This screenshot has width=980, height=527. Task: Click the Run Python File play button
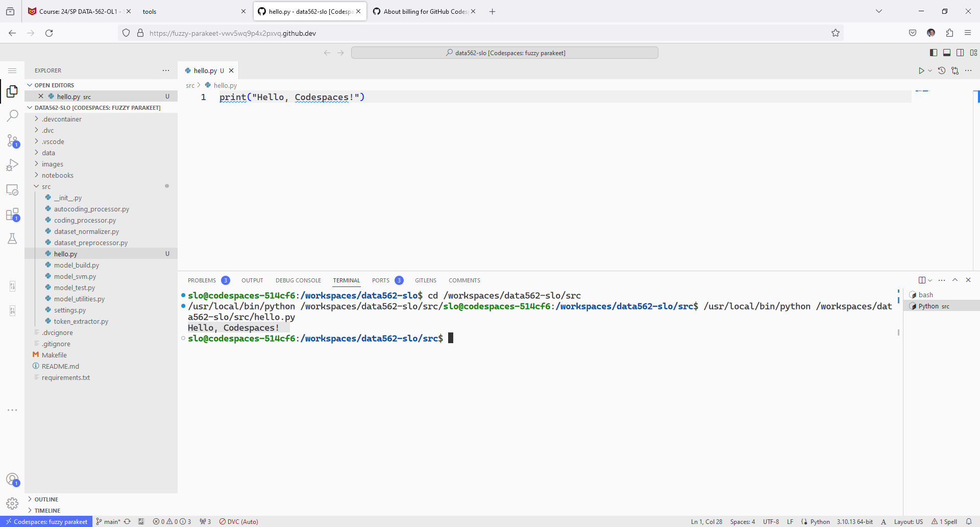pos(921,70)
